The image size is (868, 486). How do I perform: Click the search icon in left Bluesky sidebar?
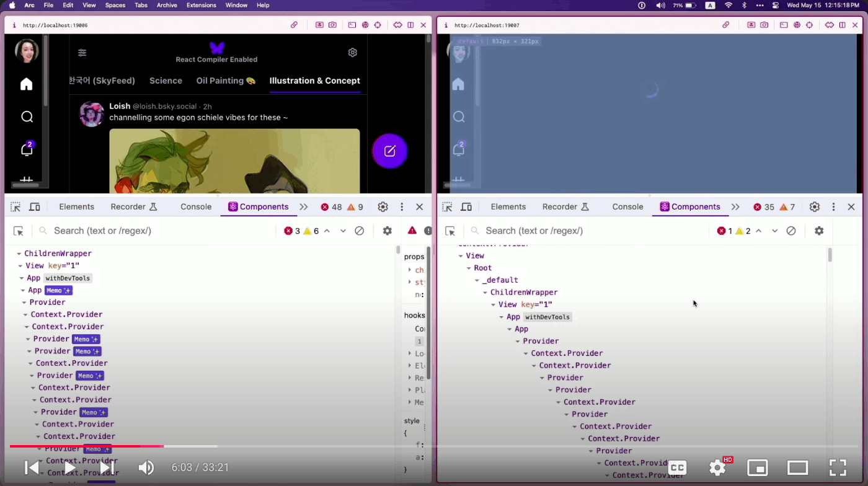click(x=27, y=117)
